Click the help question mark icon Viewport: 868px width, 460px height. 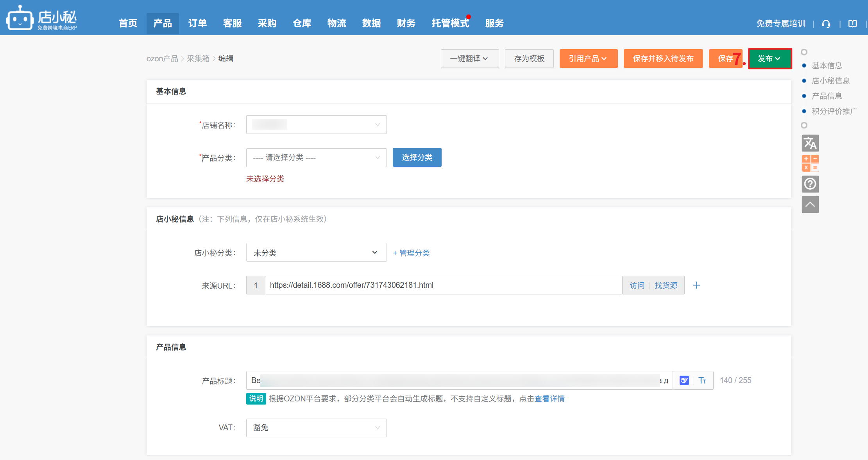click(x=810, y=184)
